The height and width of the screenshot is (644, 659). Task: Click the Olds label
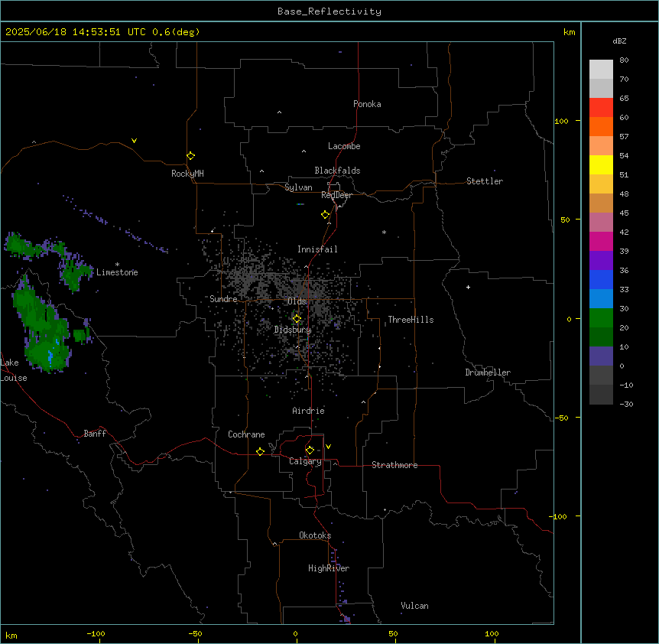click(297, 301)
